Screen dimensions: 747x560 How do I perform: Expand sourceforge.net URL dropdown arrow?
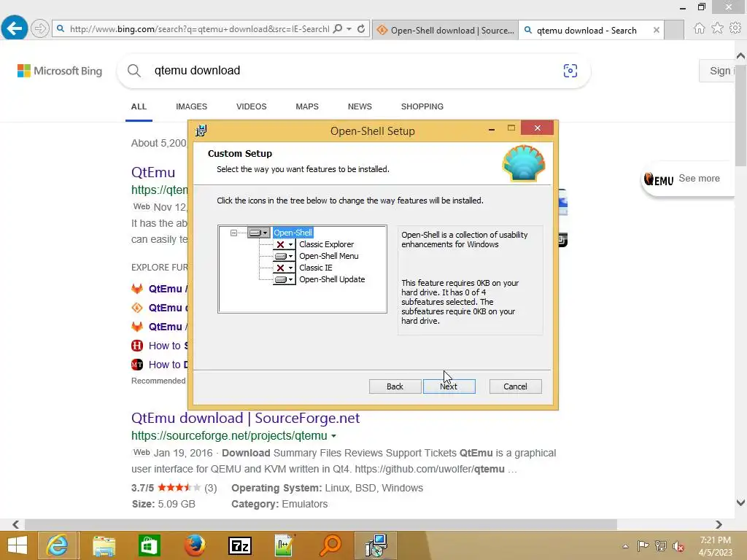[x=333, y=436]
